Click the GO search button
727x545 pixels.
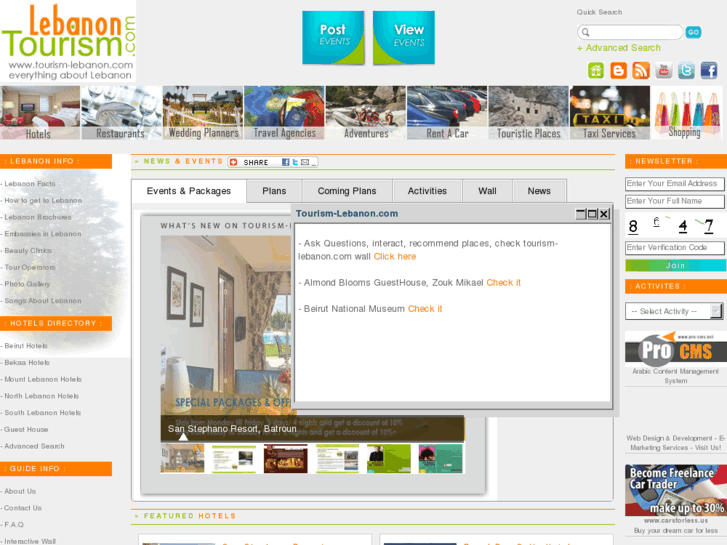point(694,32)
